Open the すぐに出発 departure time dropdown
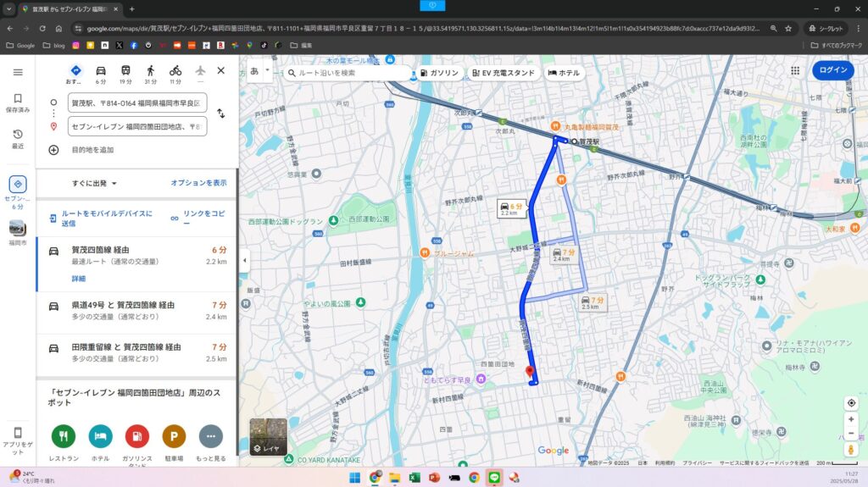The width and height of the screenshot is (868, 487). click(94, 183)
